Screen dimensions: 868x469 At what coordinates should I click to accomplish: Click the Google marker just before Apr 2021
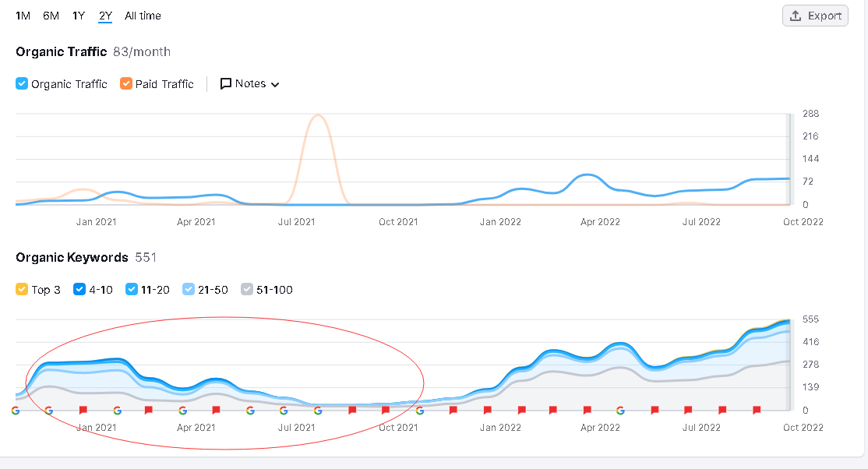[x=182, y=410]
